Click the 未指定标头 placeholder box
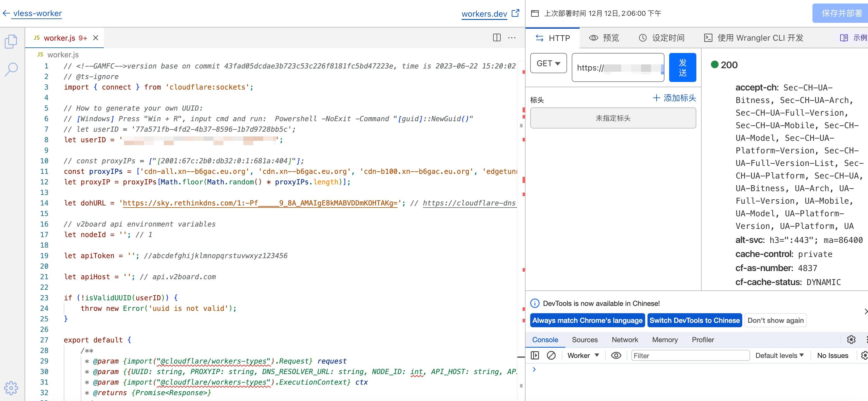 coord(613,118)
